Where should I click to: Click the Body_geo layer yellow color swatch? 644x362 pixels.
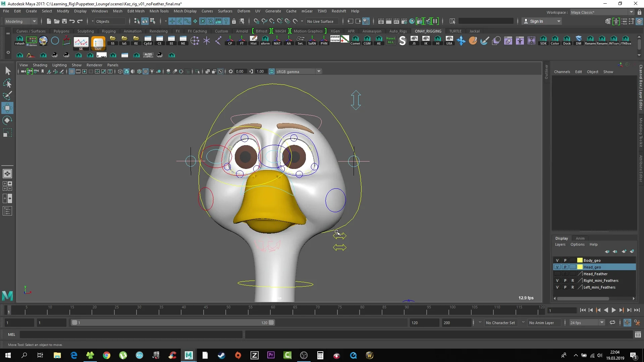pos(580,260)
